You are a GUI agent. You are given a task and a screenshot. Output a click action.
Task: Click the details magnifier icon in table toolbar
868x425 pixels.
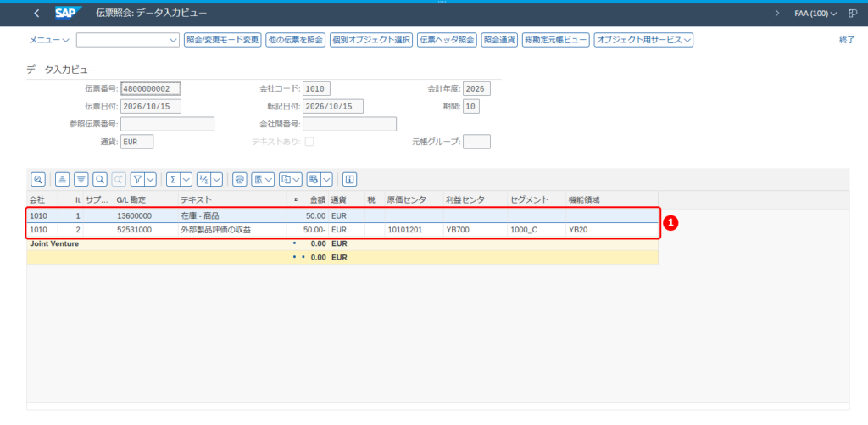[x=37, y=179]
